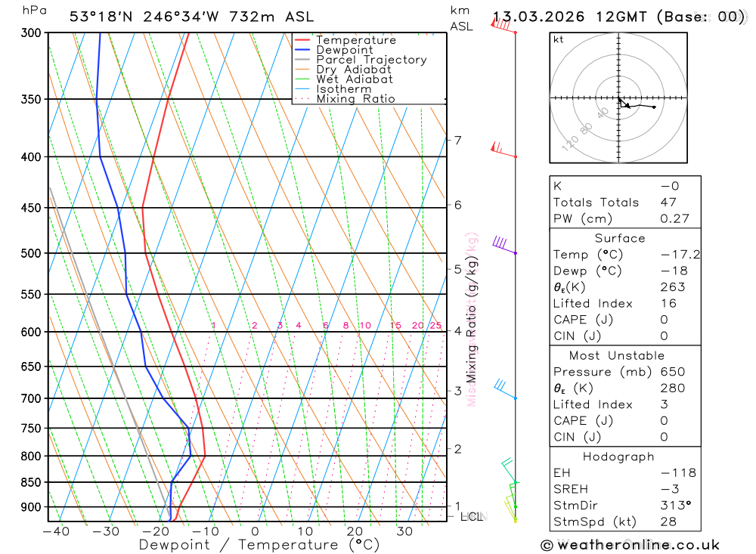Click the Dry Adiabat legend label
Viewport: 756px width, 554px height.
[x=353, y=70]
